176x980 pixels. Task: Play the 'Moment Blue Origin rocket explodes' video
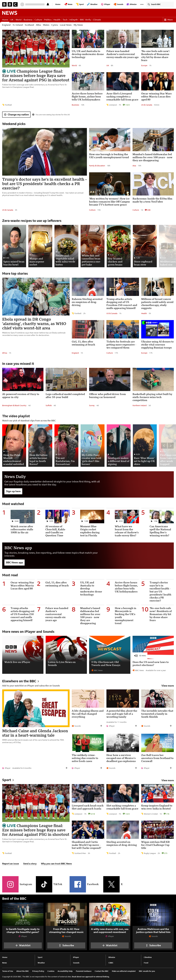pos(92,517)
